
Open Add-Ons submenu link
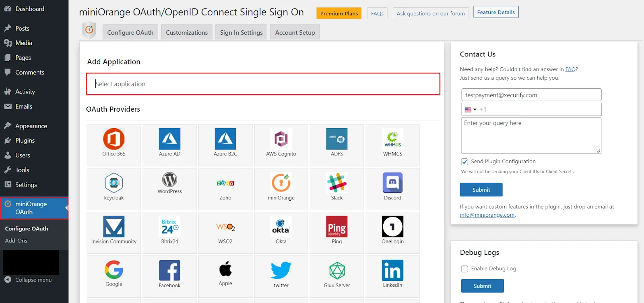point(16,241)
